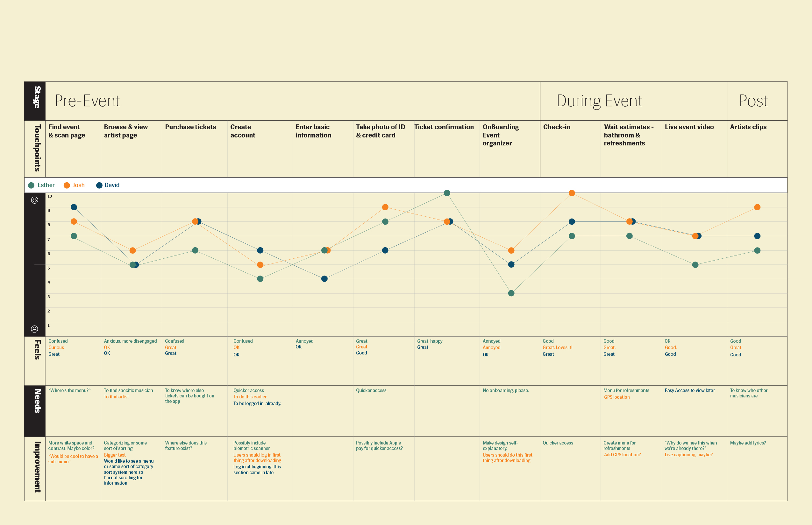Select the During Event stage heading
Image resolution: width=812 pixels, height=525 pixels.
coord(599,101)
